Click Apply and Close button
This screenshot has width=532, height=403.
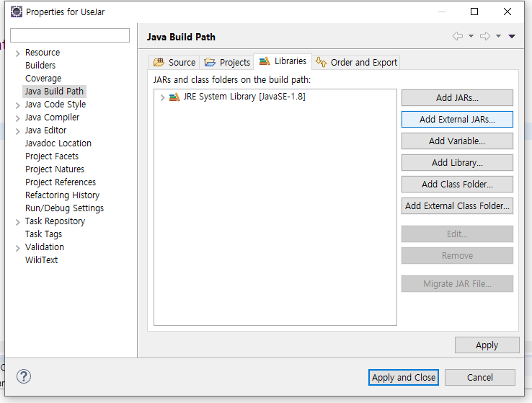pos(404,377)
